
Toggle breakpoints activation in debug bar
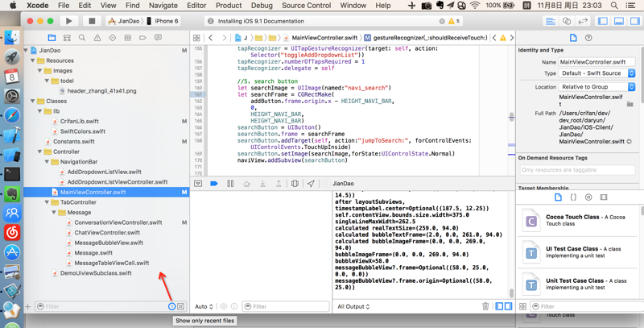(x=214, y=183)
